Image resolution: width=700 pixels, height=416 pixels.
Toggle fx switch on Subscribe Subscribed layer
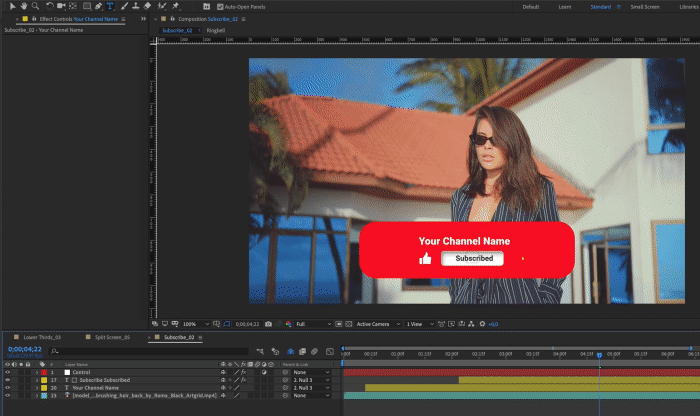pos(243,380)
